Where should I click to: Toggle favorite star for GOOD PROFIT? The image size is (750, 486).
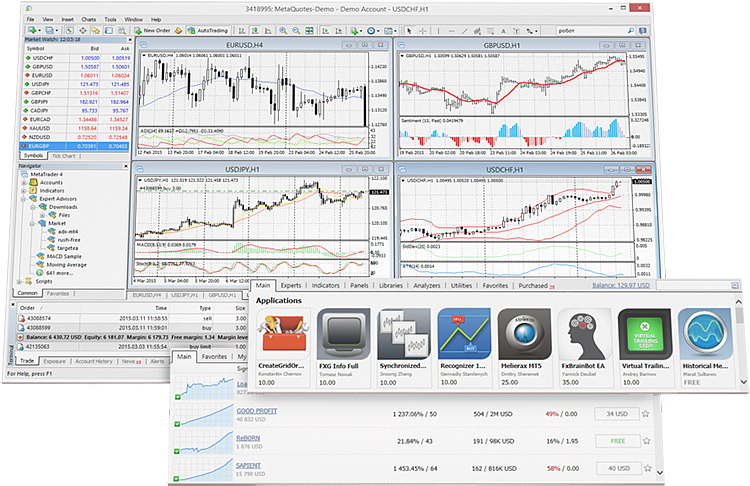(x=646, y=414)
